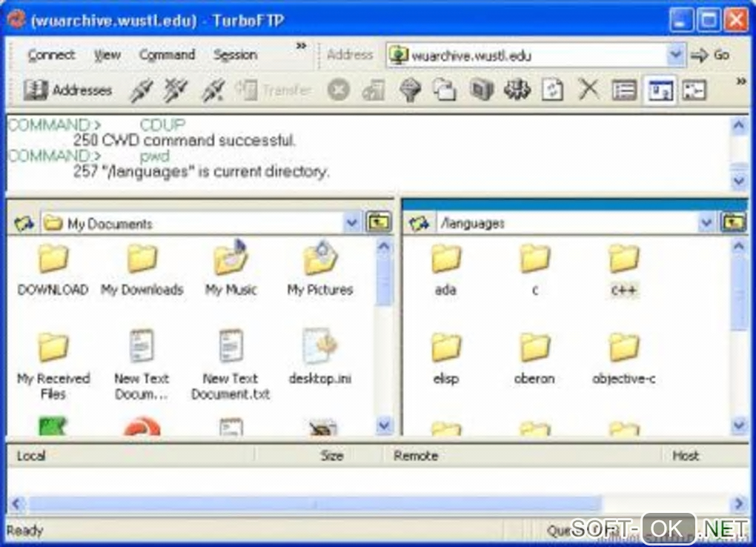The width and height of the screenshot is (756, 547).
Task: Click log pane scroll down arrow
Action: tap(739, 181)
